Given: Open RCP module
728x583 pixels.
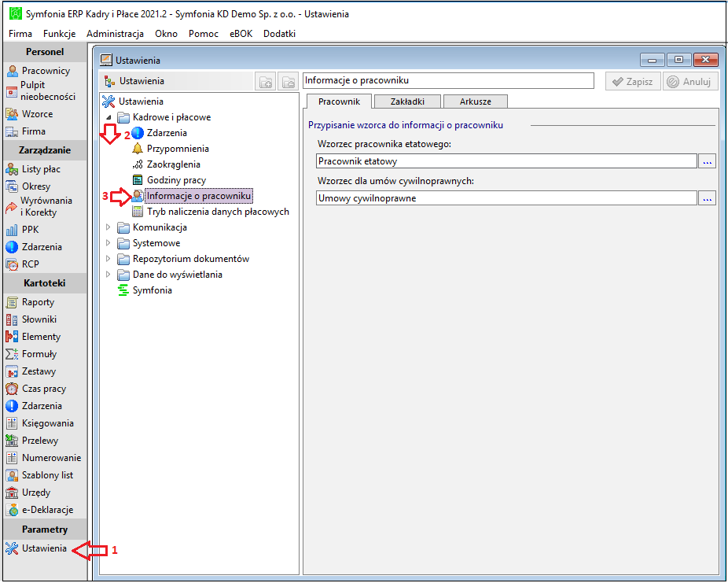Looking at the screenshot, I should pos(23,264).
